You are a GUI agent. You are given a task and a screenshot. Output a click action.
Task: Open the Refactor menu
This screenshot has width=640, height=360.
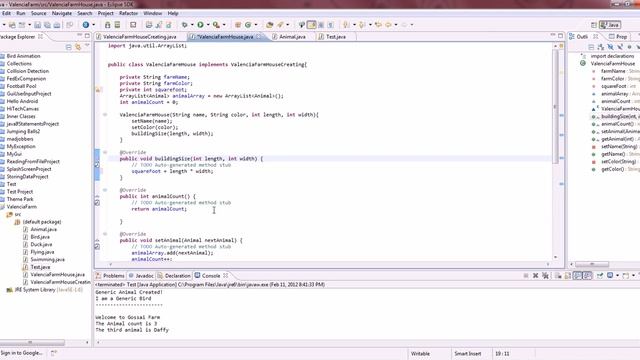pyautogui.click(x=128, y=13)
